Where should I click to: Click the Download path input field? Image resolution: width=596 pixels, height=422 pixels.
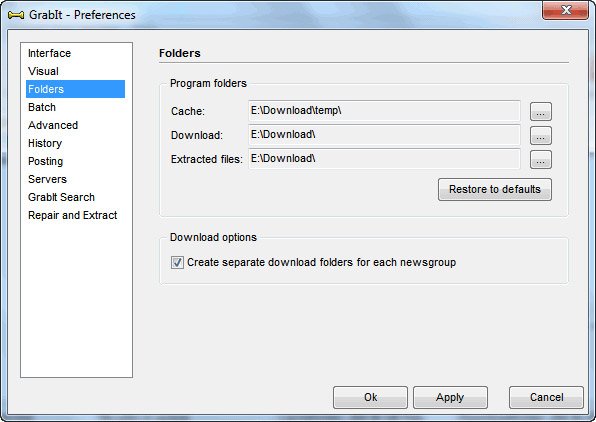coord(384,135)
